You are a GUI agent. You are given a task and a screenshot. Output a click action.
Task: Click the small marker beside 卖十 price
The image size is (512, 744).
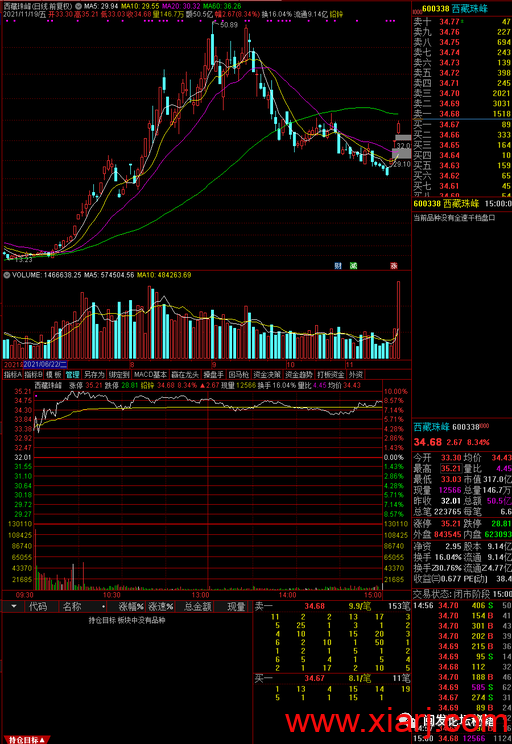pos(462,21)
